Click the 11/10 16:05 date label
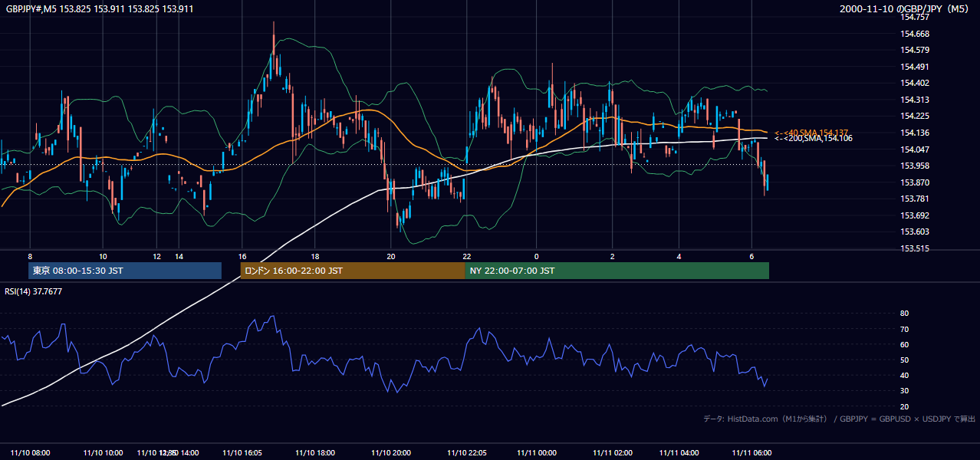This screenshot has width=980, height=460. click(242, 453)
